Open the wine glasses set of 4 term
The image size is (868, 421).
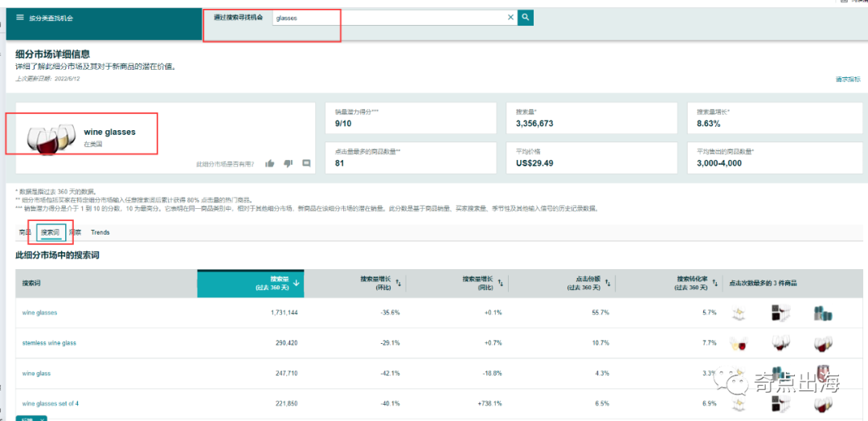point(51,403)
